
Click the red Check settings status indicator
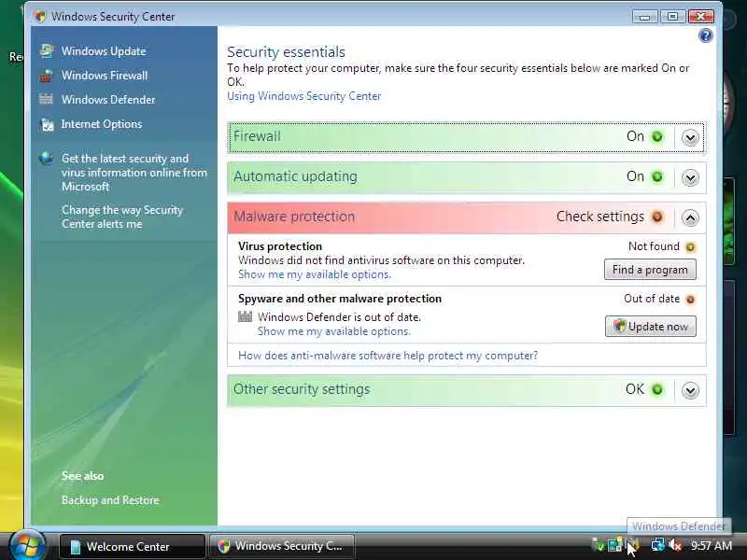(x=657, y=217)
